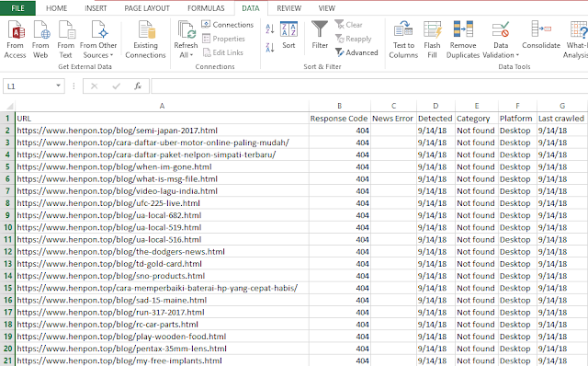
Task: Select column C header
Action: tap(393, 106)
